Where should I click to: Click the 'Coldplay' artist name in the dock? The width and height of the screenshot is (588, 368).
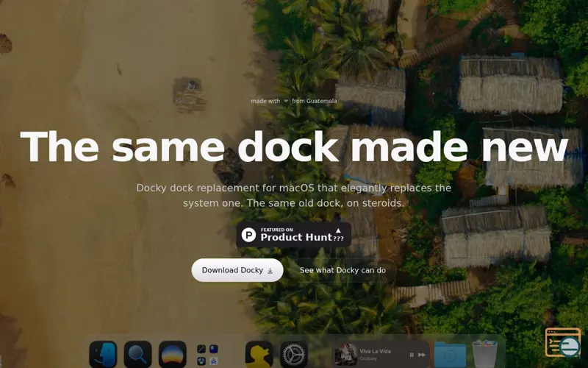click(369, 359)
